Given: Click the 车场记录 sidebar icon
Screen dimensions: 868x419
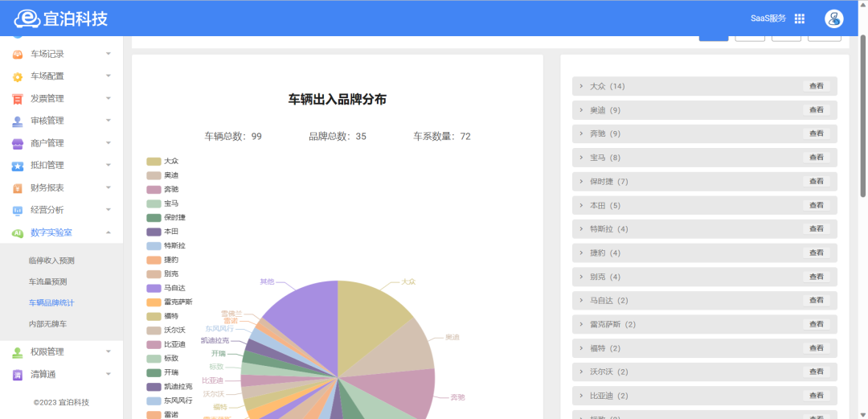Looking at the screenshot, I should (x=18, y=55).
